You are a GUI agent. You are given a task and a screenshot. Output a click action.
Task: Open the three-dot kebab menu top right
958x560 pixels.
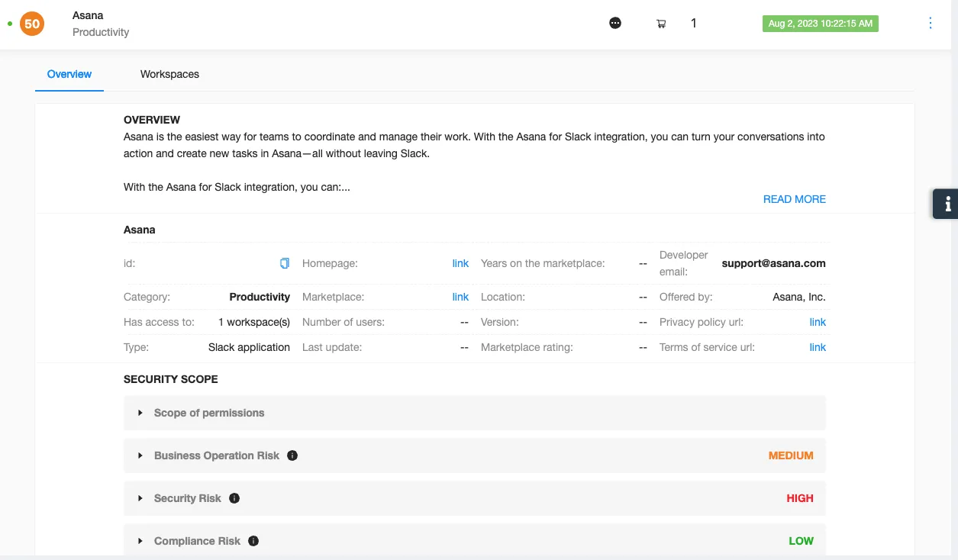pos(930,23)
